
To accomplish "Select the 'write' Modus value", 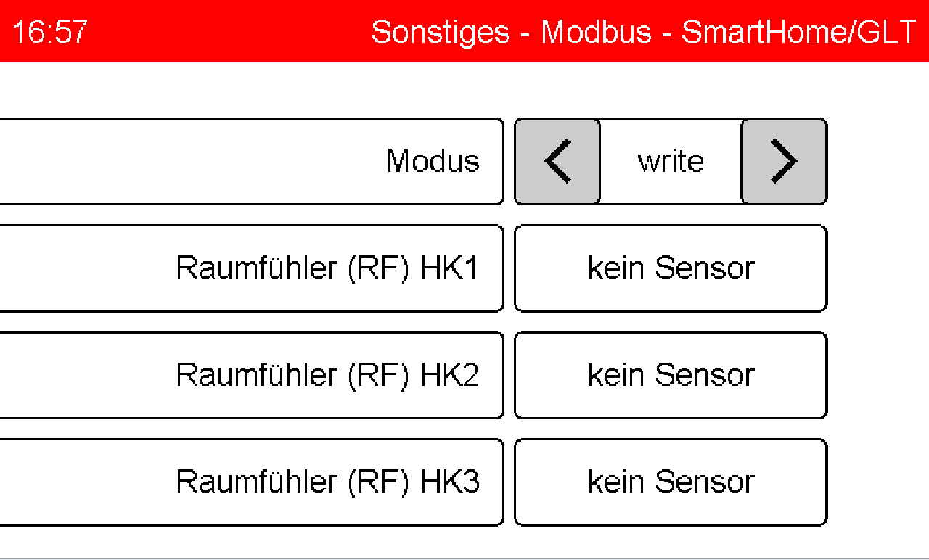I will point(671,162).
